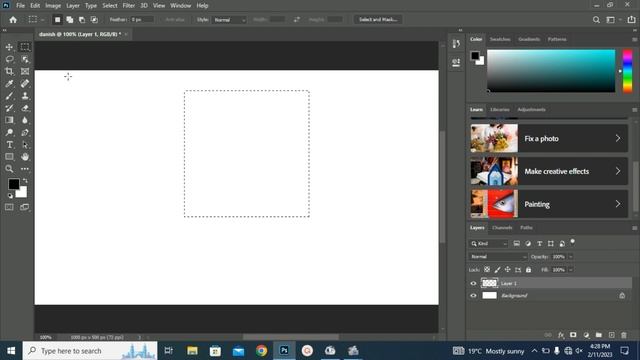The width and height of the screenshot is (640, 360).
Task: Select the Hand tool
Action: coord(25,157)
